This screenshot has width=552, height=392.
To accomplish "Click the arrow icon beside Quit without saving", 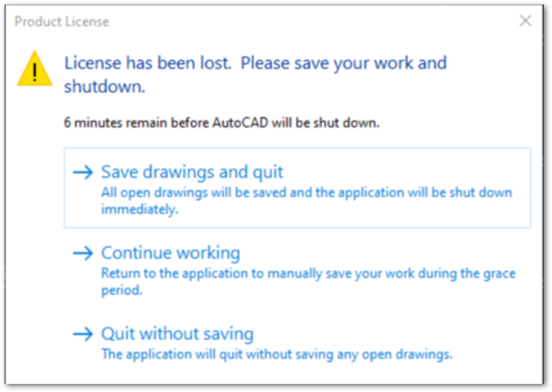I will pyautogui.click(x=84, y=334).
